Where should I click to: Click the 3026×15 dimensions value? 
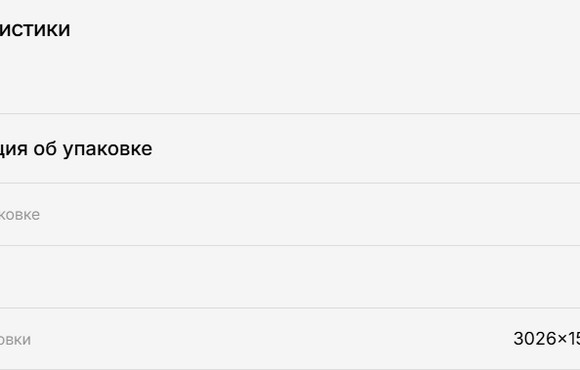pyautogui.click(x=547, y=339)
